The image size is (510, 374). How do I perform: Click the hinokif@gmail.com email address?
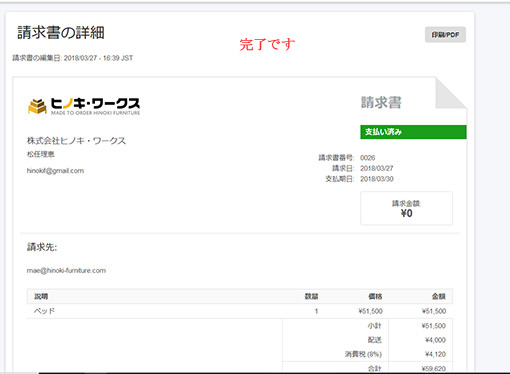[x=55, y=171]
